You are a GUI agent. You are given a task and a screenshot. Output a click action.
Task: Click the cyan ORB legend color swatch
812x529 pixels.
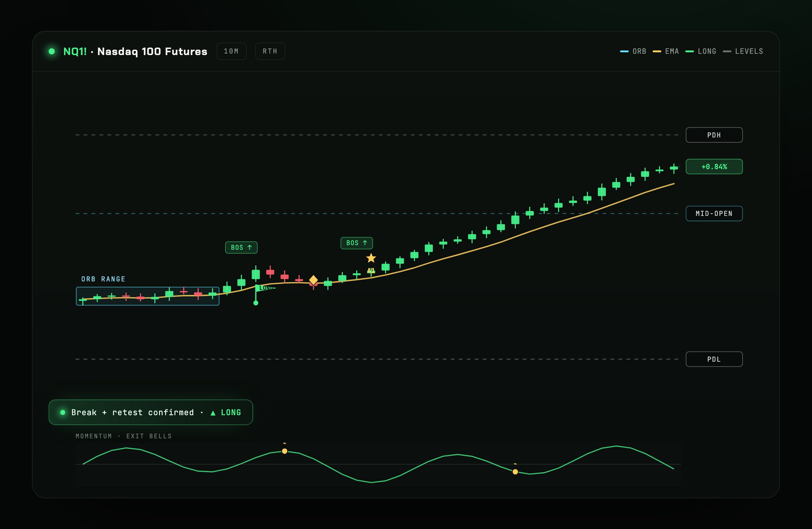[624, 51]
